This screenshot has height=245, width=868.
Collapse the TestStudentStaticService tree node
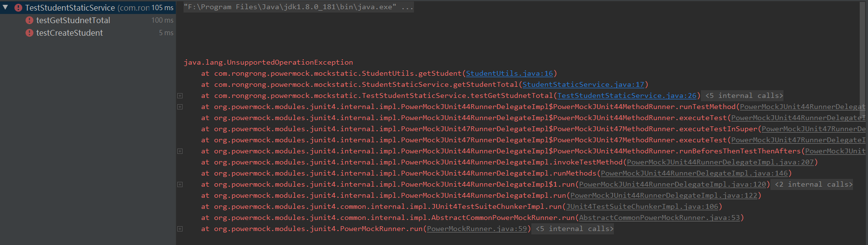tap(5, 8)
